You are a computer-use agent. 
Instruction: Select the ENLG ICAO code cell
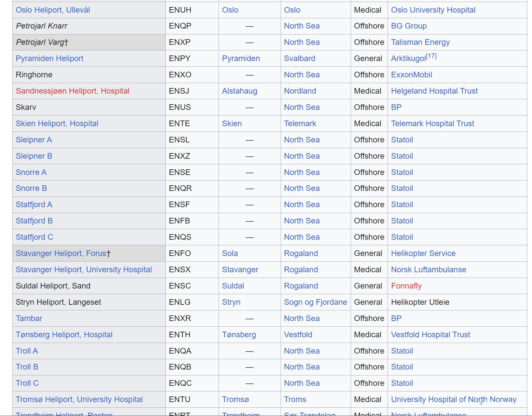coord(192,302)
